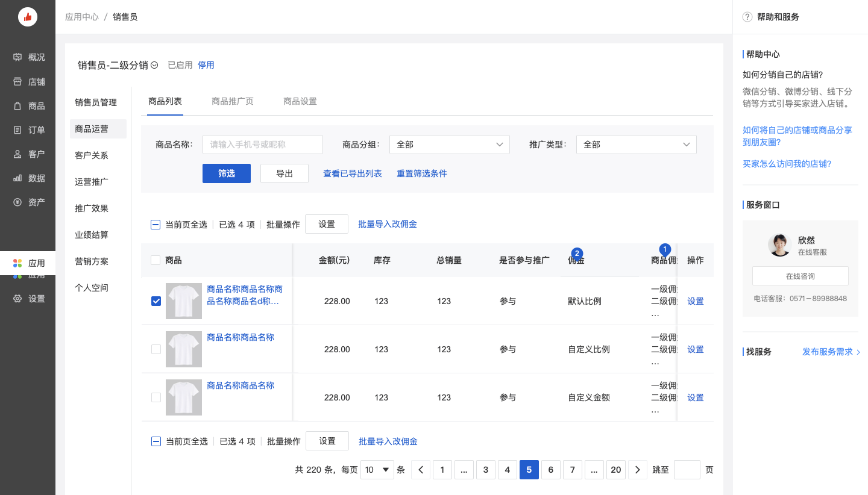The width and height of the screenshot is (868, 495).
Task: Open the 商品分组 dropdown
Action: (449, 145)
